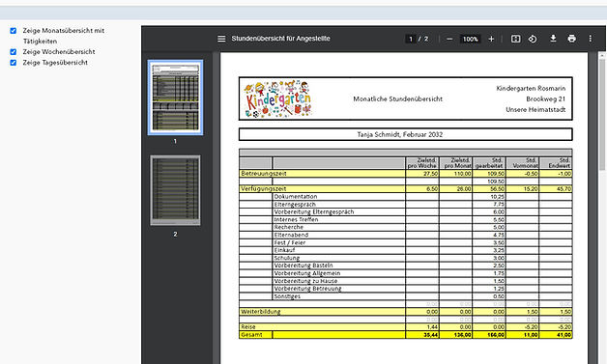This screenshot has width=607, height=364.
Task: Uncheck Zeige Monatsübersicht mit Tätigkeiten
Action: (14, 31)
